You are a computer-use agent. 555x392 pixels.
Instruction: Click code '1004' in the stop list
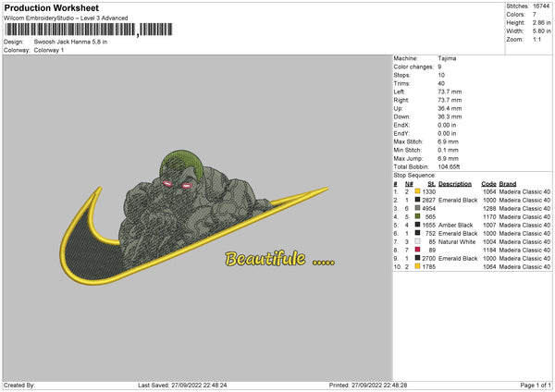point(489,242)
